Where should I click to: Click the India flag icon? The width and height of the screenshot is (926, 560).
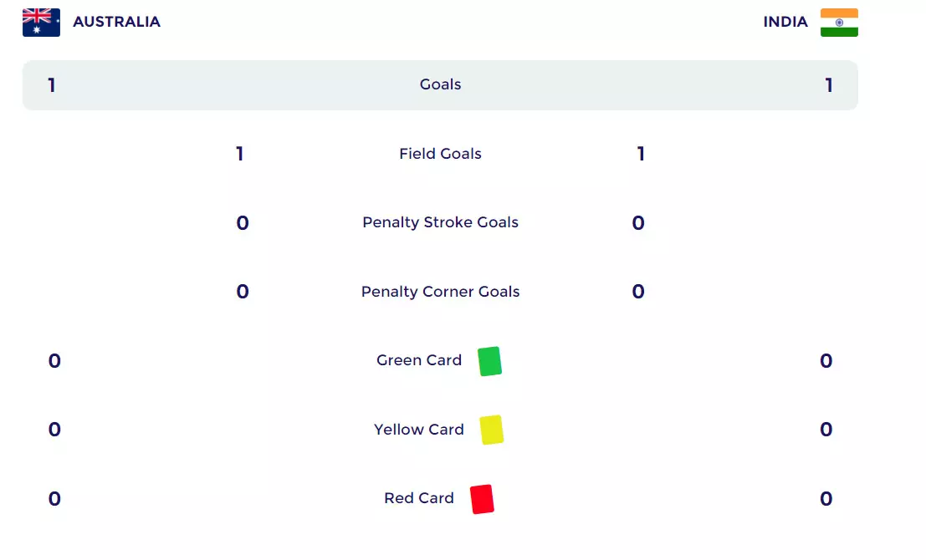(839, 23)
